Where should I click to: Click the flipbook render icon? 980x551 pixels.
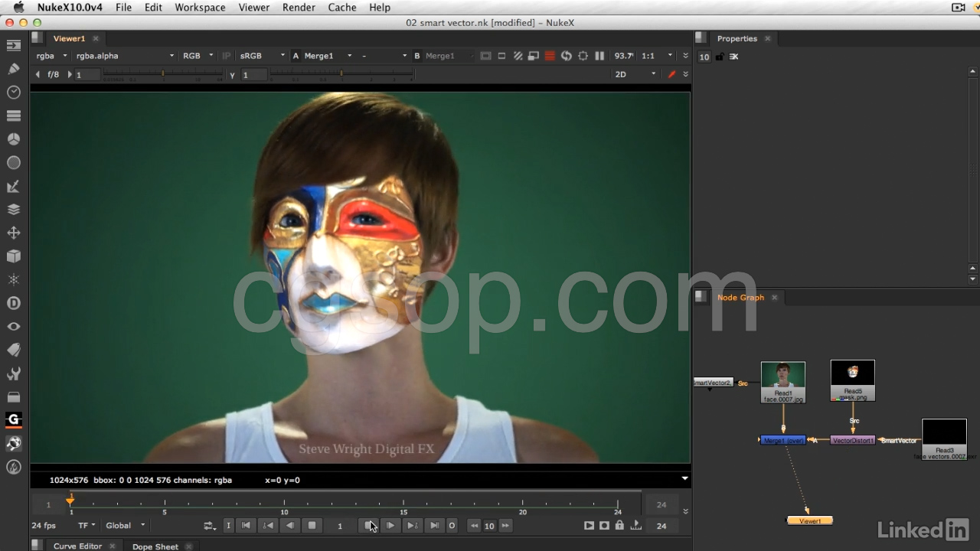click(589, 526)
